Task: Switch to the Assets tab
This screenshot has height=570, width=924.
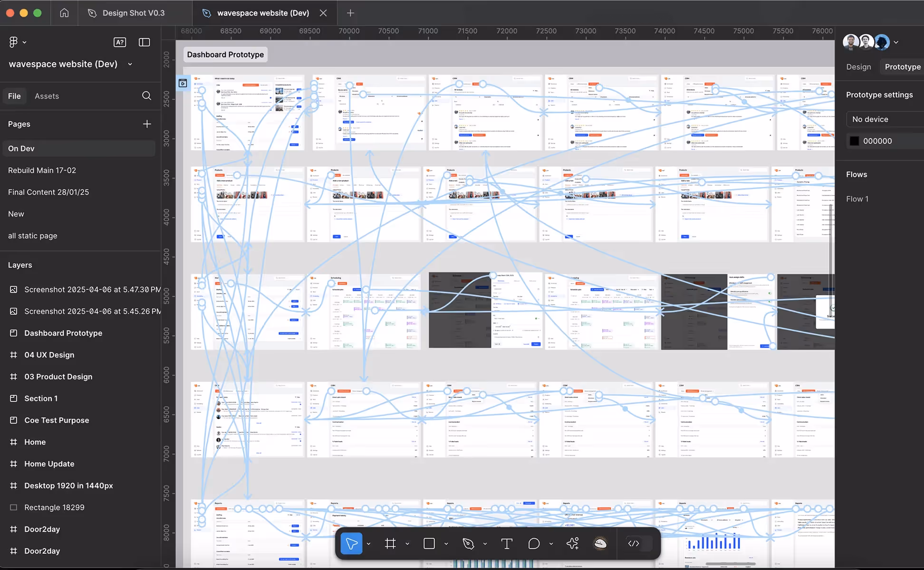Action: tap(47, 96)
